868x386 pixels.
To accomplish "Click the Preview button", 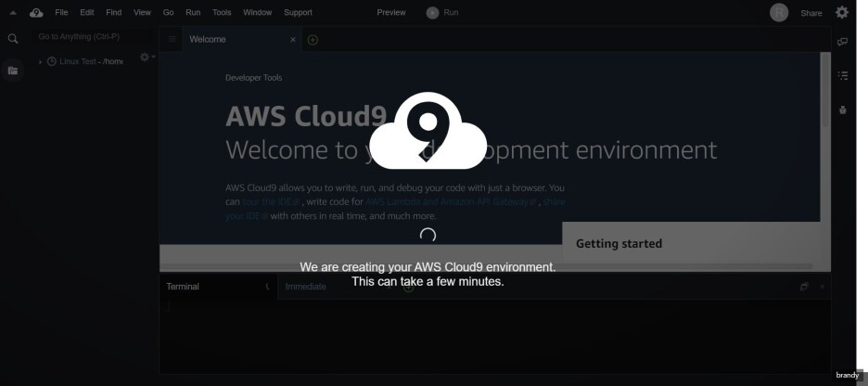I will pyautogui.click(x=391, y=12).
